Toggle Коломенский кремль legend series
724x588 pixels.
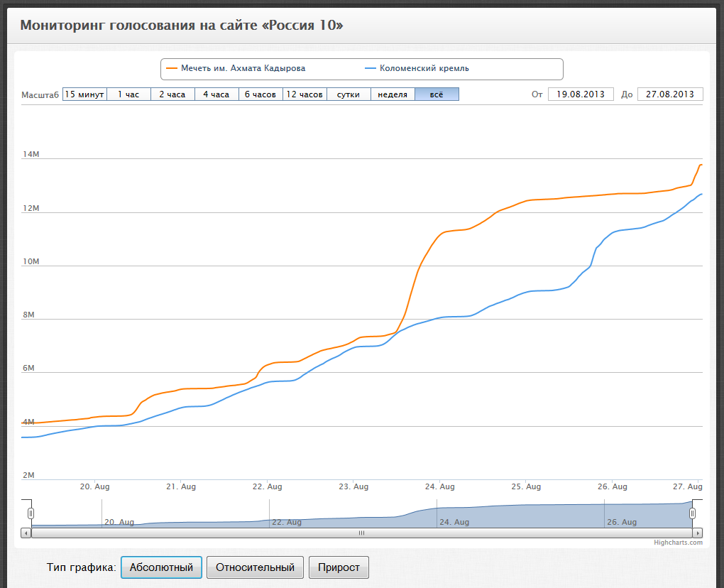[417, 68]
